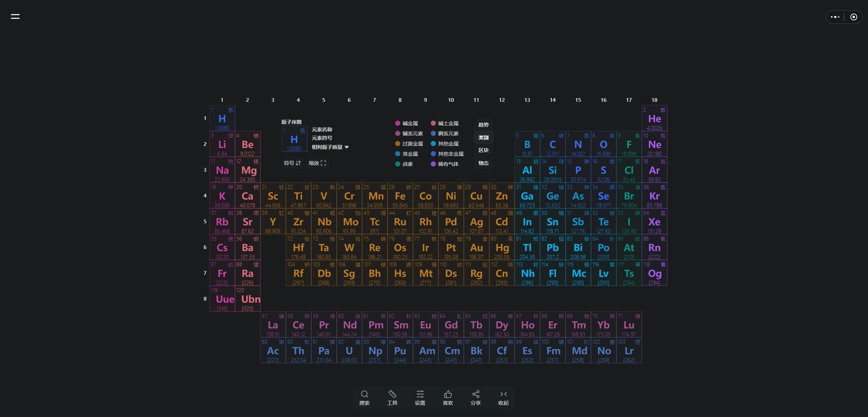The width and height of the screenshot is (868, 417).
Task: Click the 分享 share icon
Action: point(476,394)
